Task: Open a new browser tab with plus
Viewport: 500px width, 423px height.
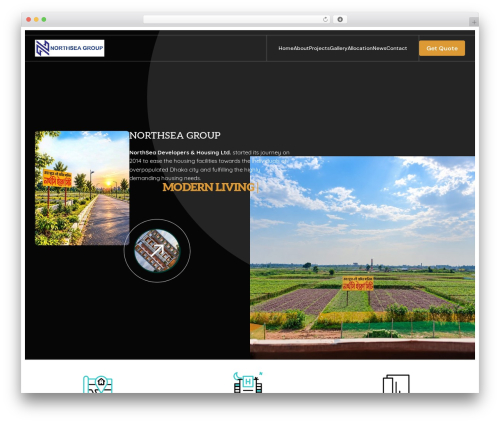Action: point(474,22)
